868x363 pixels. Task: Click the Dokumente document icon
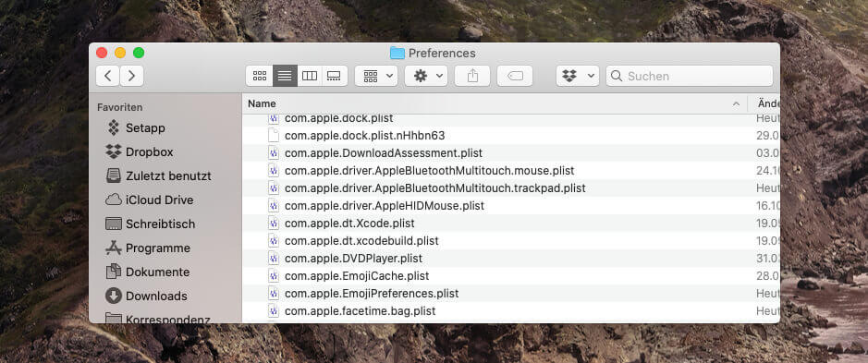tap(114, 272)
